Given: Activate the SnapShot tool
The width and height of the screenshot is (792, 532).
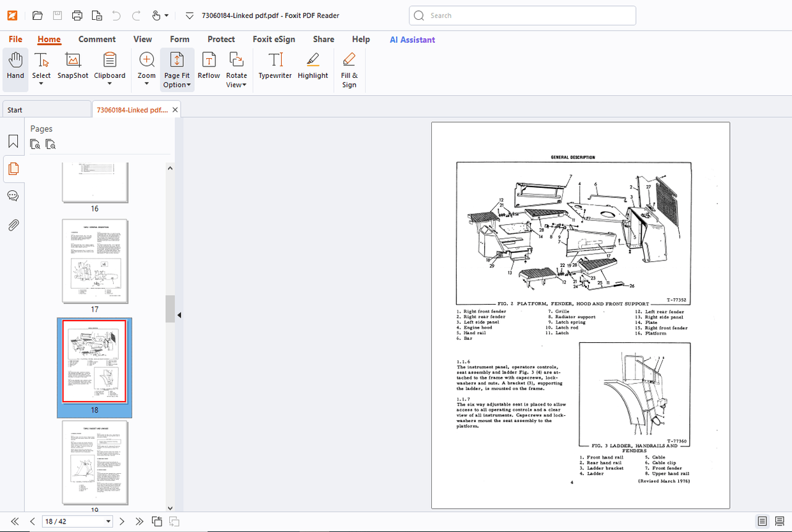Looking at the screenshot, I should [72, 69].
